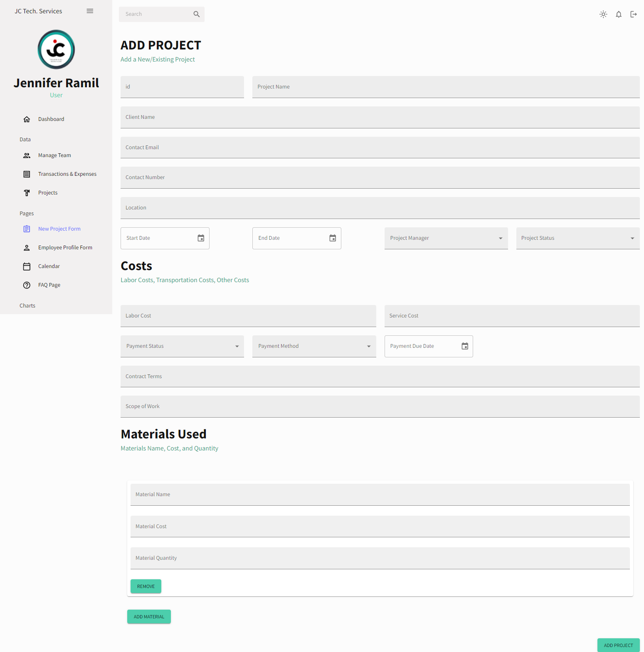
Task: Click the logout icon
Action: point(634,15)
